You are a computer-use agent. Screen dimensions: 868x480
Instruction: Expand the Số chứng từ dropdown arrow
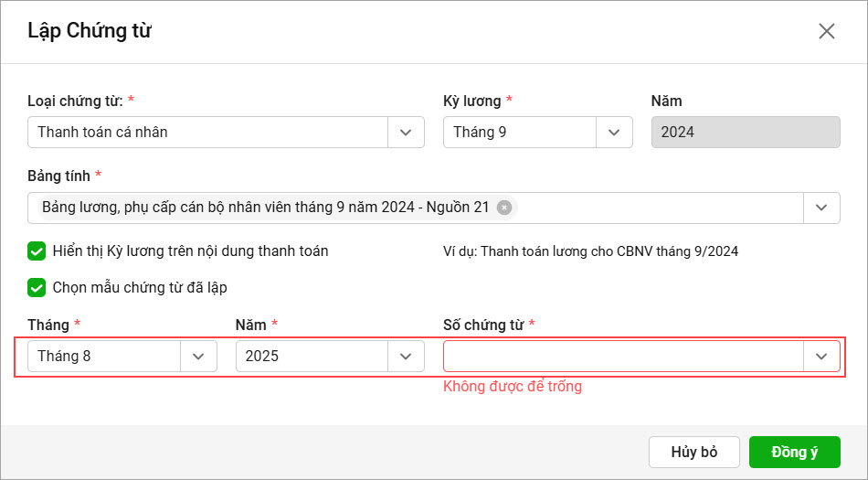(821, 356)
